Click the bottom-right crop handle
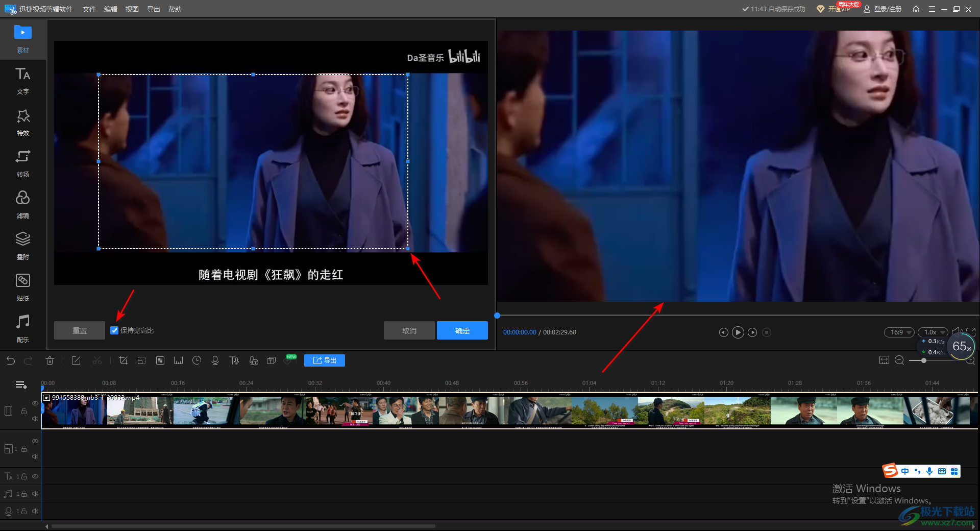Image resolution: width=980 pixels, height=531 pixels. (408, 249)
